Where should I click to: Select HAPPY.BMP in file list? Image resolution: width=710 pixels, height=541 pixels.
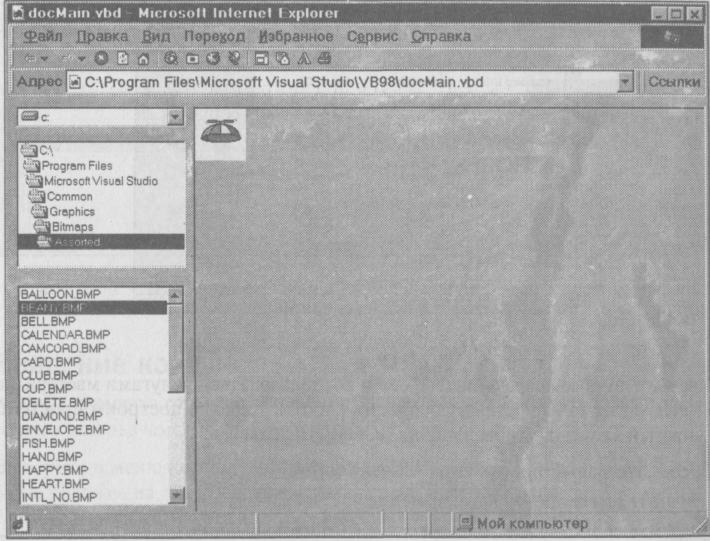tap(55, 470)
